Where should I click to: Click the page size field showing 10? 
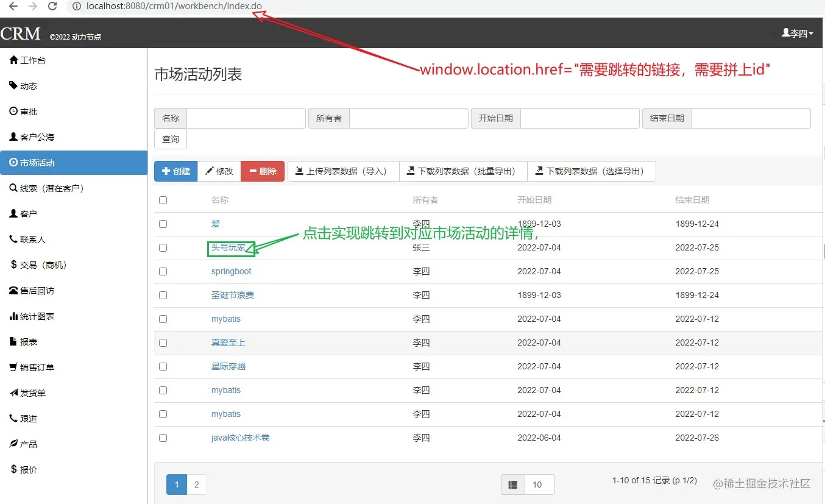539,484
